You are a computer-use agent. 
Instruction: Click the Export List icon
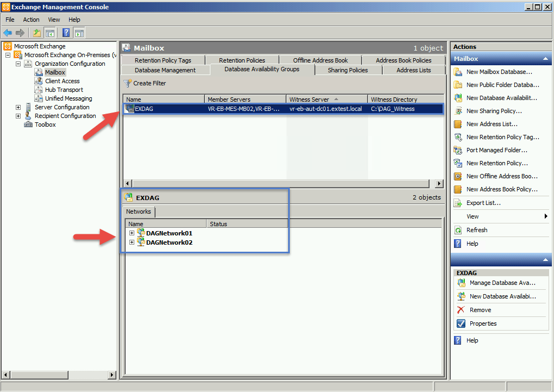(x=458, y=203)
